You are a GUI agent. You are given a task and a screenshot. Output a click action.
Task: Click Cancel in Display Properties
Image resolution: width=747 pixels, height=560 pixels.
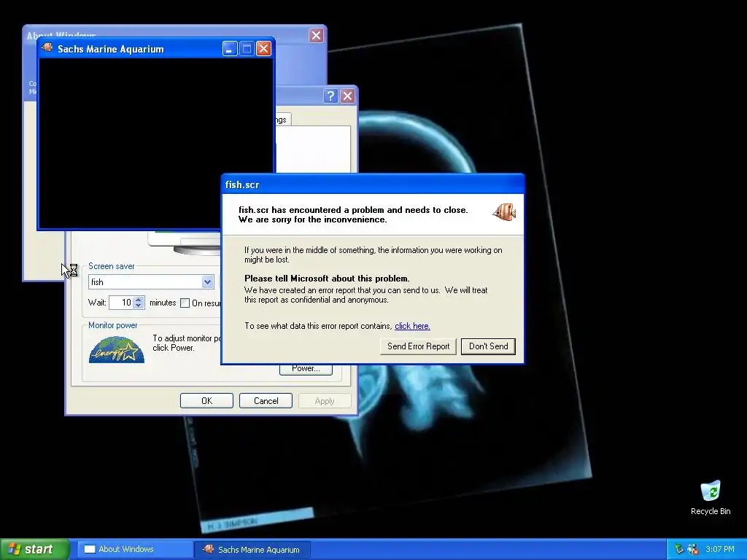click(266, 401)
